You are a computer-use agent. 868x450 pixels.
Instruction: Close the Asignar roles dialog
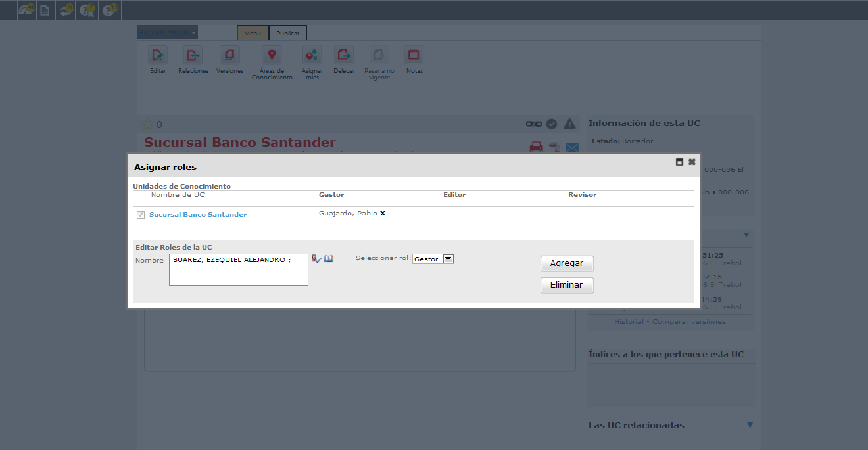pos(692,162)
